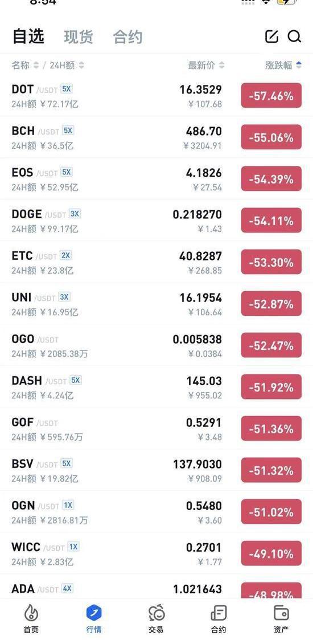Image resolution: width=313 pixels, height=644 pixels.
Task: Tap the red -51.92% DASH badge
Action: [271, 387]
